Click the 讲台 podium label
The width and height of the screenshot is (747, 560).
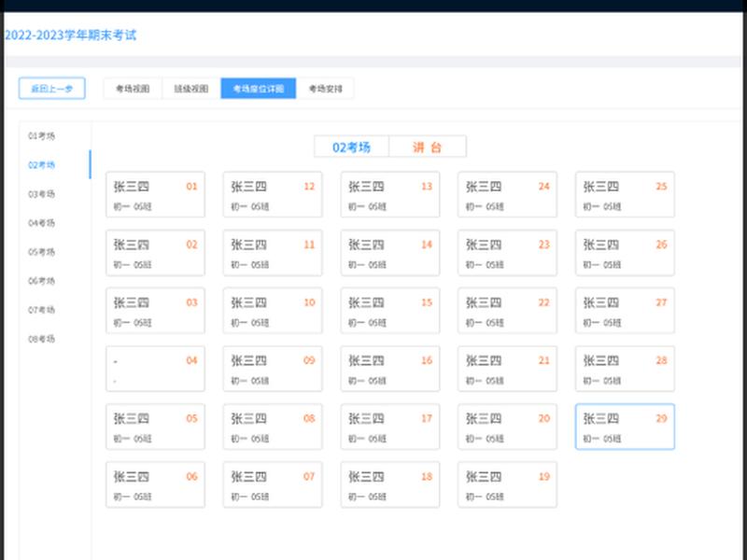[x=428, y=147]
